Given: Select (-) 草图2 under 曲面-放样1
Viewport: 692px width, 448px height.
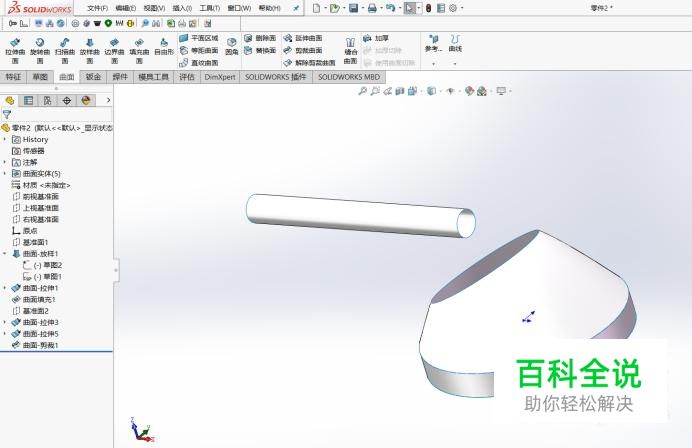Looking at the screenshot, I should (x=42, y=265).
